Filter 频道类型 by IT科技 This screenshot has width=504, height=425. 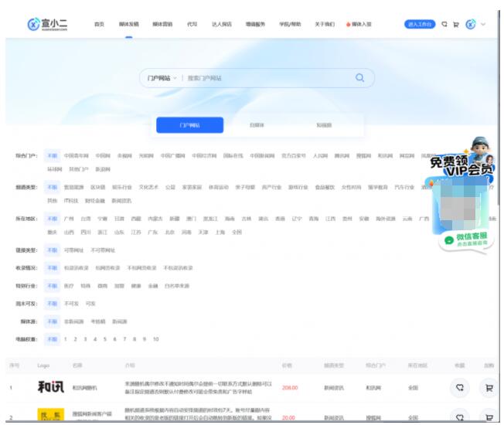coord(71,201)
